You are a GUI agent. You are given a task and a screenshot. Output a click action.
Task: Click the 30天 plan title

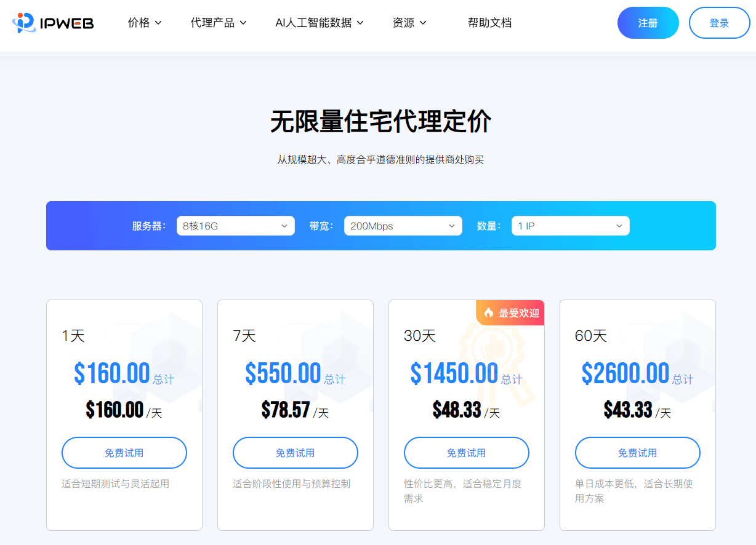[420, 336]
